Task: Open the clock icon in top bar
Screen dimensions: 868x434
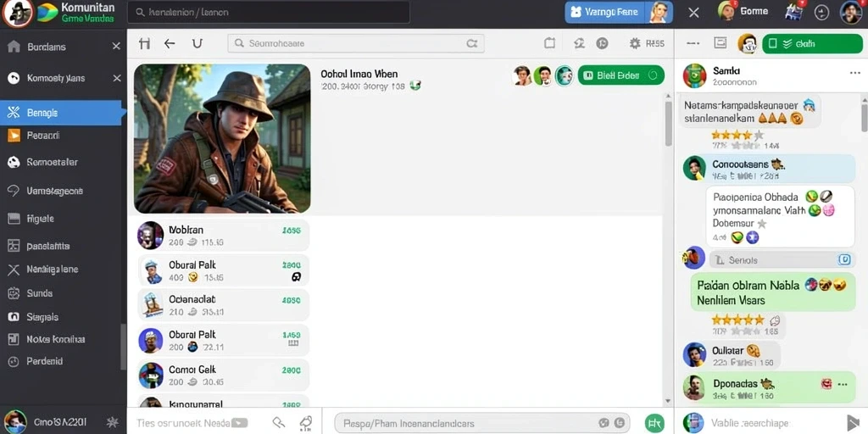Action: tap(822, 12)
